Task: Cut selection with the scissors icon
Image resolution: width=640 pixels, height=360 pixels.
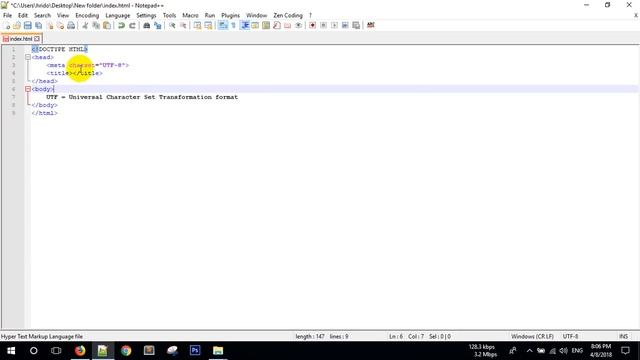Action: [x=85, y=25]
